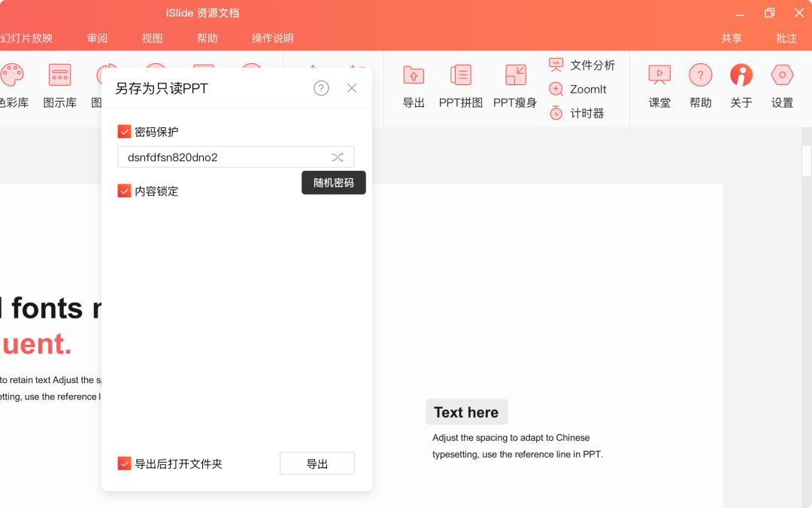Open the 视图 view menu tab
The image size is (812, 508).
coord(152,38)
